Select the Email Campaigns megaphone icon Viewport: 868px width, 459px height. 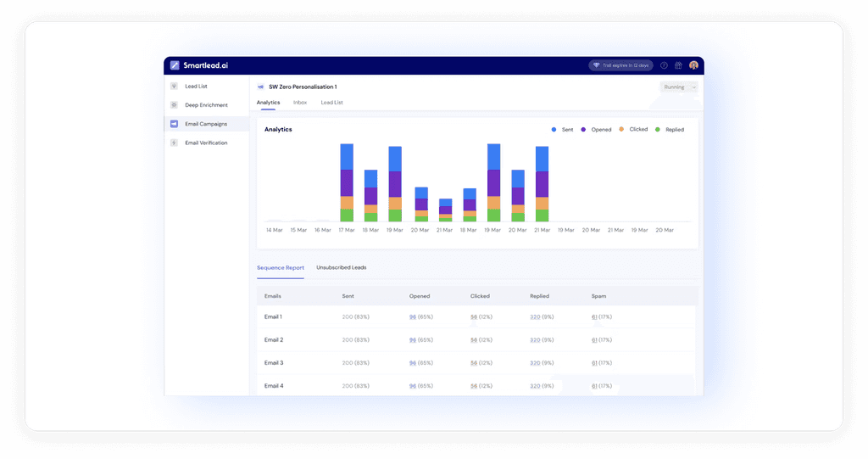coord(174,124)
